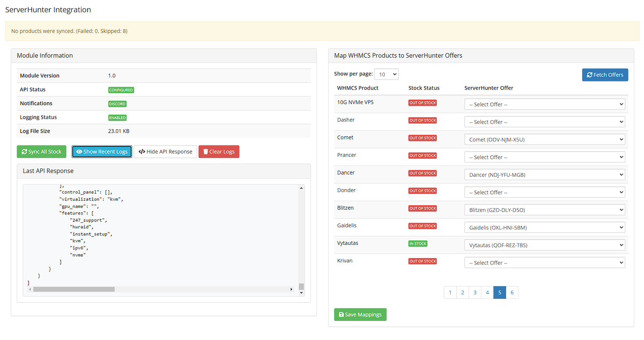Fetch offers from ServerHunter
Image resolution: width=644 pixels, height=340 pixels.
tap(605, 74)
